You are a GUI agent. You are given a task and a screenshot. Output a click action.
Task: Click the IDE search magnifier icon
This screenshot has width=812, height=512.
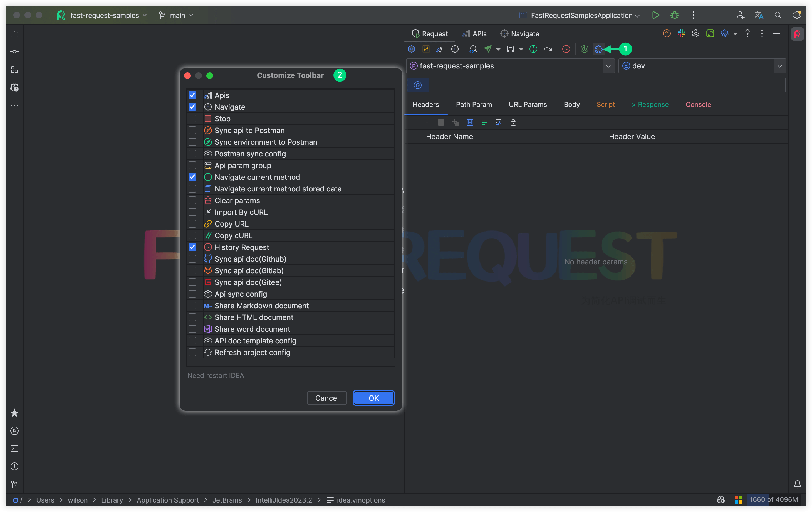click(778, 15)
